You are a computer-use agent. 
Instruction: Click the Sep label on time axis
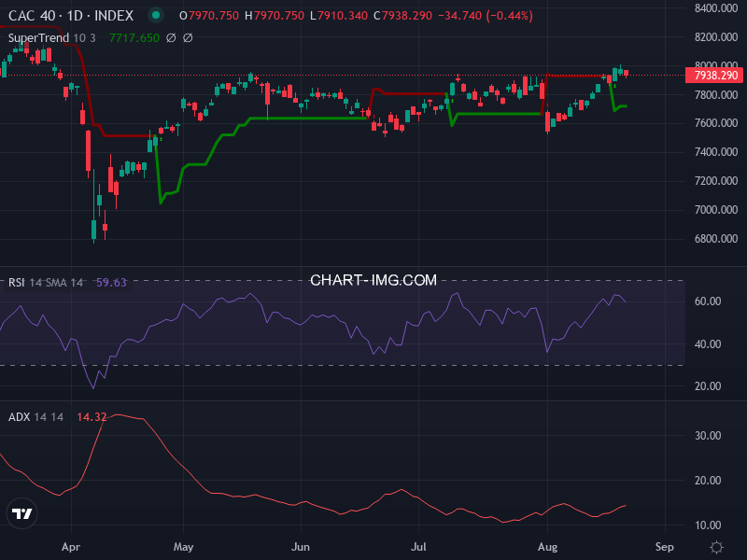coord(665,547)
